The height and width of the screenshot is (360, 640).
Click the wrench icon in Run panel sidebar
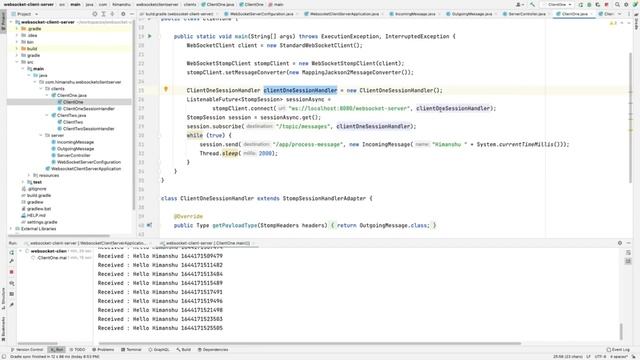11,261
